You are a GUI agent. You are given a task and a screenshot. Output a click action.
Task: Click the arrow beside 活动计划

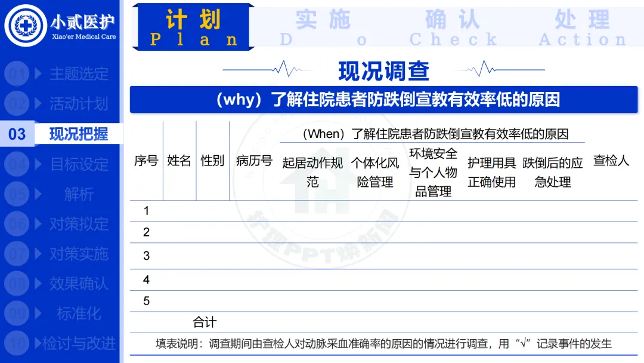(38, 104)
